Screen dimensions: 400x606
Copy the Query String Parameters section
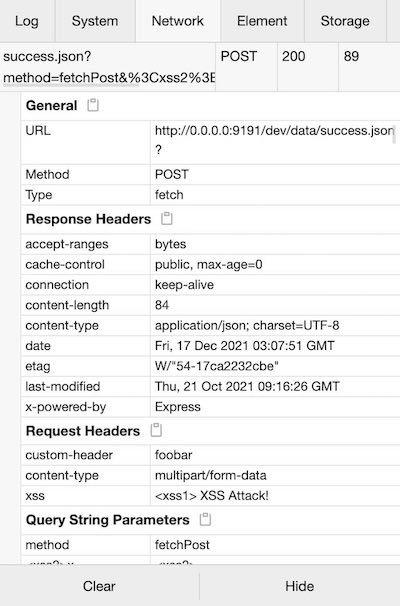[205, 519]
